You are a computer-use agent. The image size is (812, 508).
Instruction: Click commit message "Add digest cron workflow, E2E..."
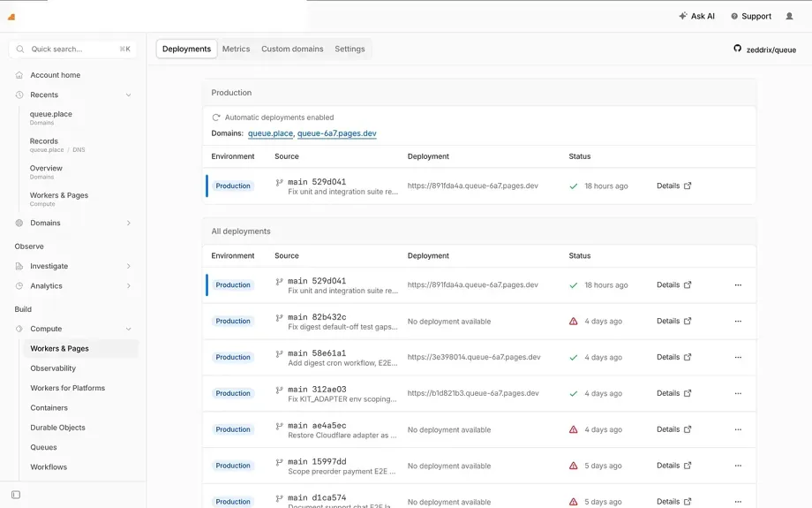[342, 363]
